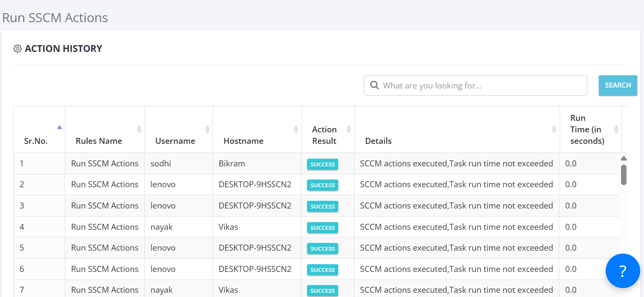
Task: Click serial number 1 cell
Action: tap(39, 163)
